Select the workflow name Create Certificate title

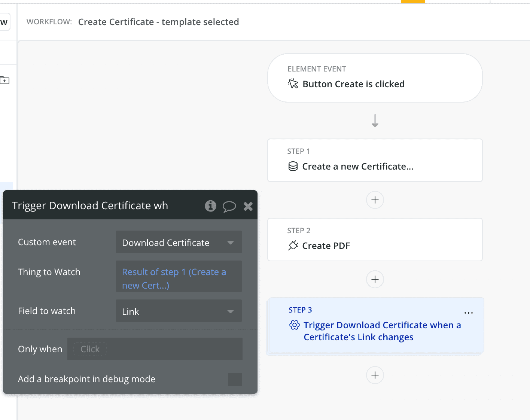158,22
